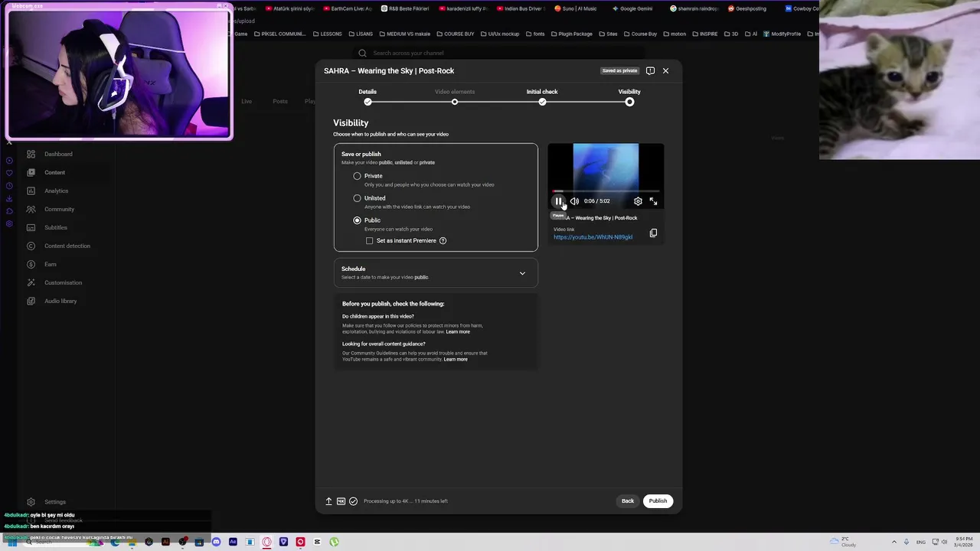This screenshot has height=551, width=980.
Task: Select the Unlisted visibility option
Action: (357, 198)
